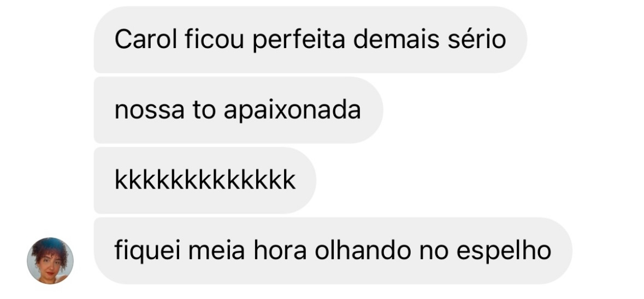
Task: Select the 'kkkkkkkkkkkkk' laughing message bubble
Action: tap(205, 180)
